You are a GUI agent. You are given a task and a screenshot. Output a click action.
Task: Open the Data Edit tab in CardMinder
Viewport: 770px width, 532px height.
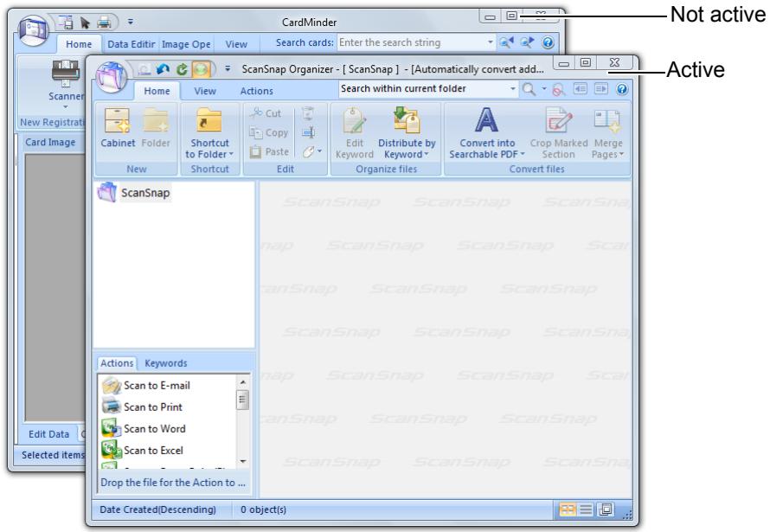click(x=132, y=44)
